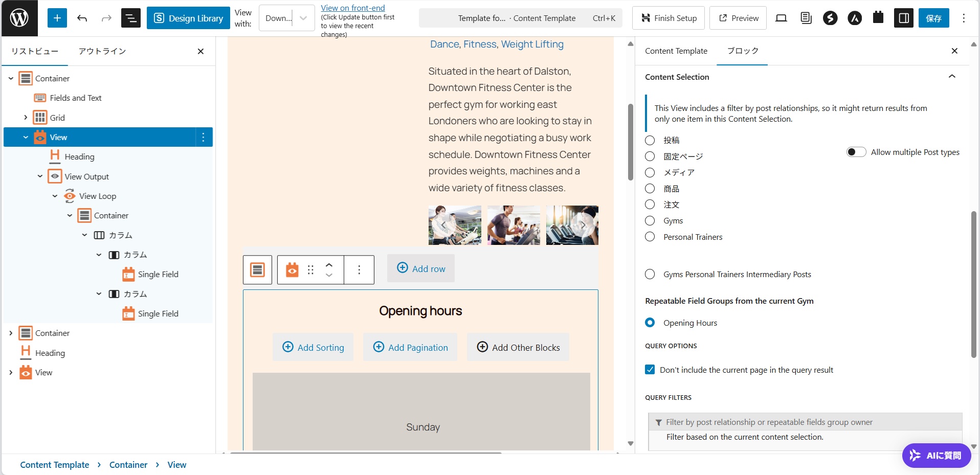Collapse the Content Selection section
Screen dimensions: 980x475
coord(952,77)
